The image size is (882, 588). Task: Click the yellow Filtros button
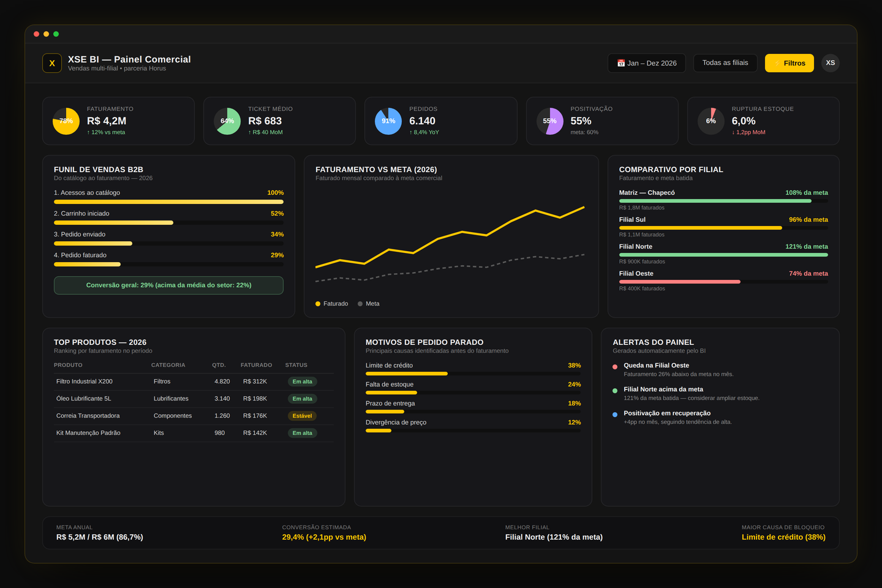pos(789,63)
